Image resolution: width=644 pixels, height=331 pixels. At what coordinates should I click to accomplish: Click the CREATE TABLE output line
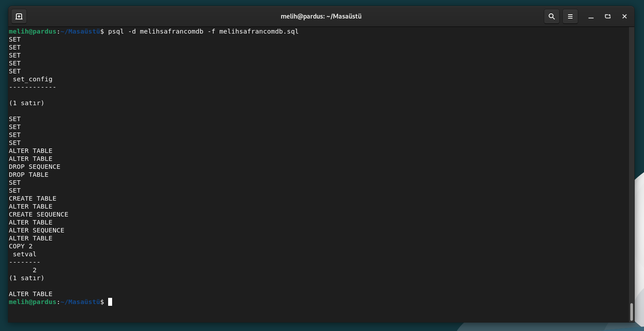coord(33,198)
